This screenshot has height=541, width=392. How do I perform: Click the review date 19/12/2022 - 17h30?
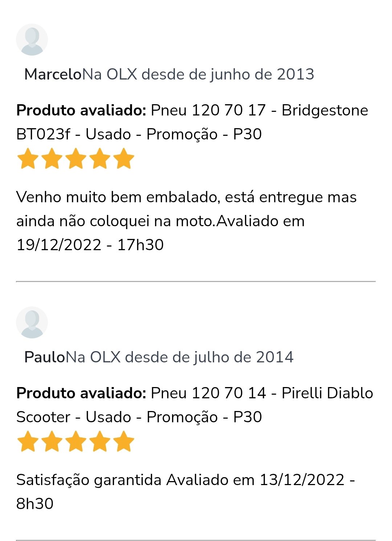(90, 245)
